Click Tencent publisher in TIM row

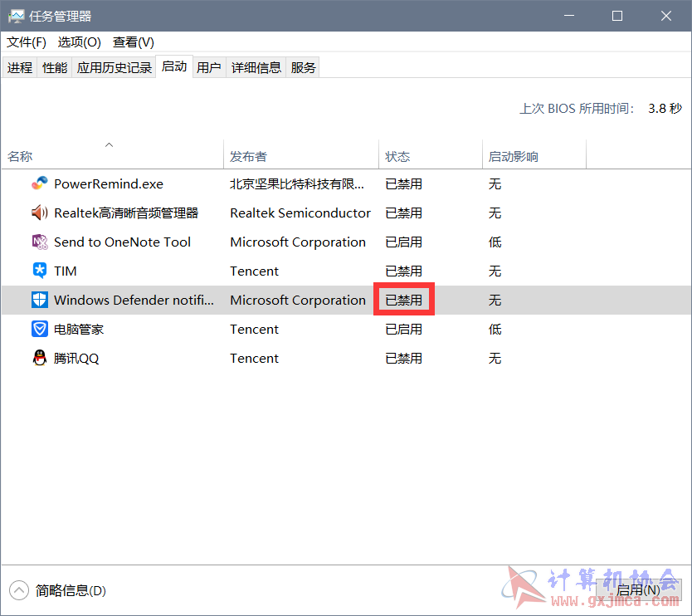[x=254, y=271]
